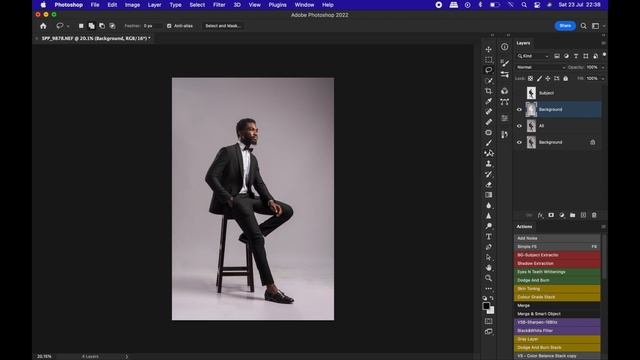This screenshot has width=640, height=360.
Task: Hide the locked bottom Background layer
Action: tap(519, 142)
